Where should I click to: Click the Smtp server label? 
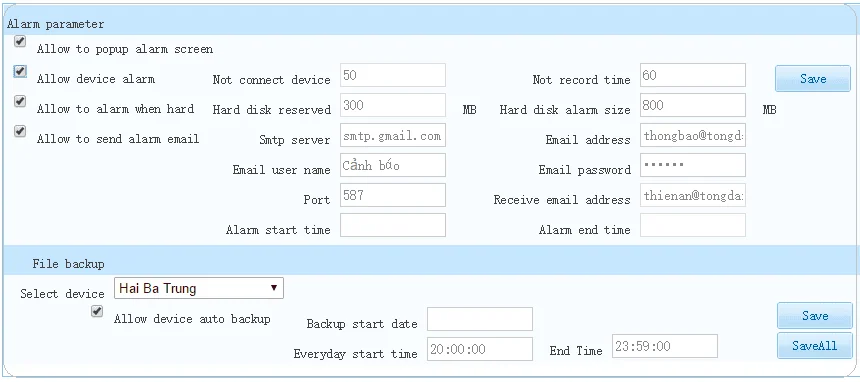pos(295,140)
